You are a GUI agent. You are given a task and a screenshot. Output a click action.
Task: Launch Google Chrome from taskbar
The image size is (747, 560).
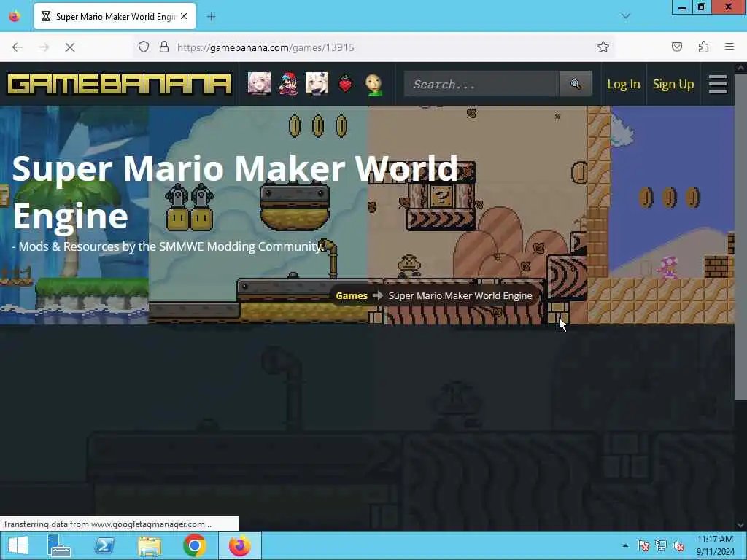pyautogui.click(x=194, y=545)
